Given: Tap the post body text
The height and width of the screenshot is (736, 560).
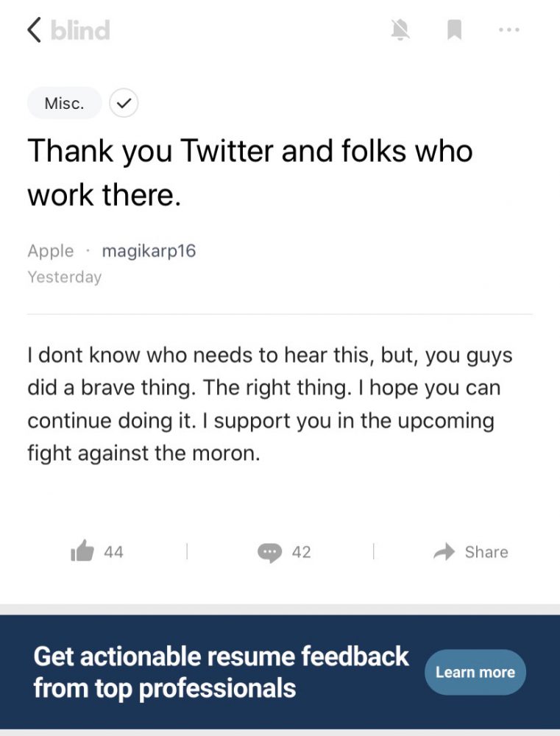Looking at the screenshot, I should [x=270, y=404].
